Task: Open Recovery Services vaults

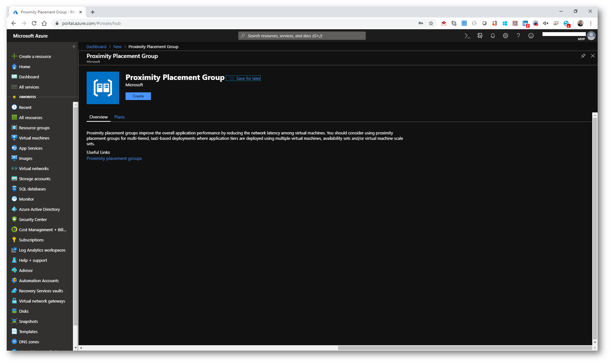Action: [x=41, y=291]
